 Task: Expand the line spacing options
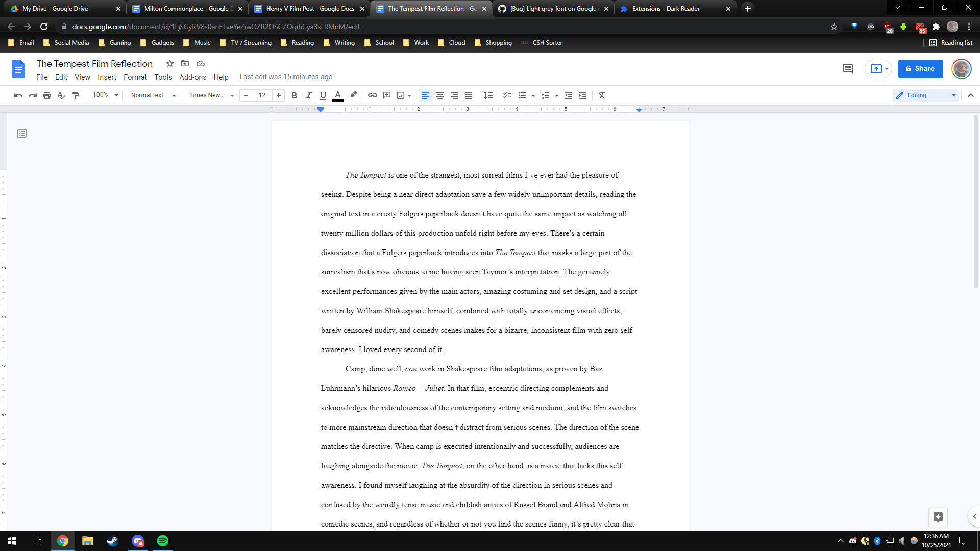(x=488, y=95)
